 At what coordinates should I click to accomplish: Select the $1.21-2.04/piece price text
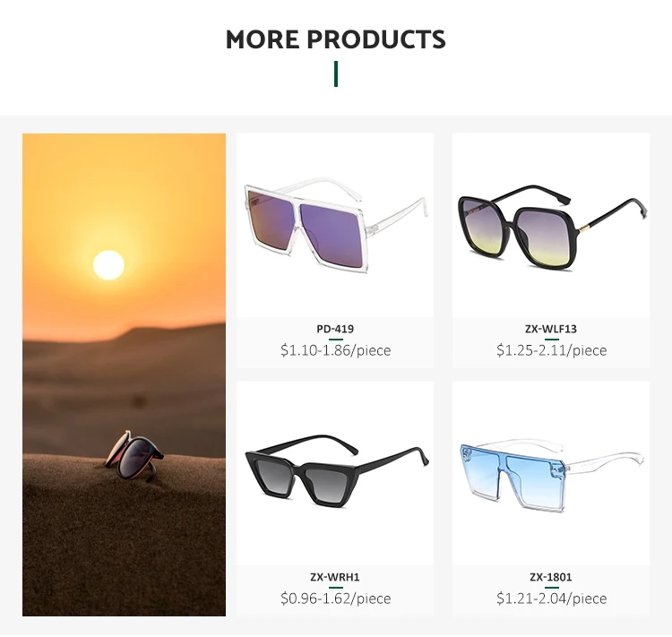click(552, 598)
